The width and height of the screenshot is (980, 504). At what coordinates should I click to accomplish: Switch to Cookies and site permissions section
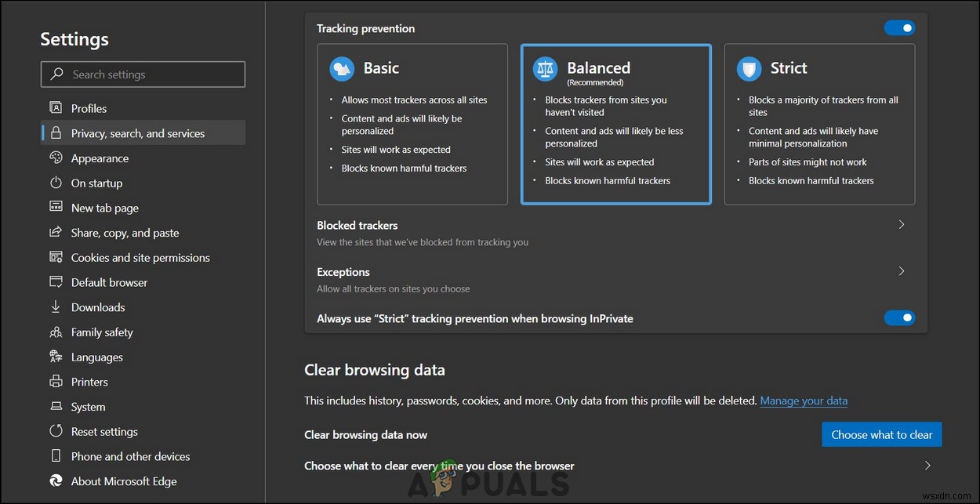click(140, 257)
